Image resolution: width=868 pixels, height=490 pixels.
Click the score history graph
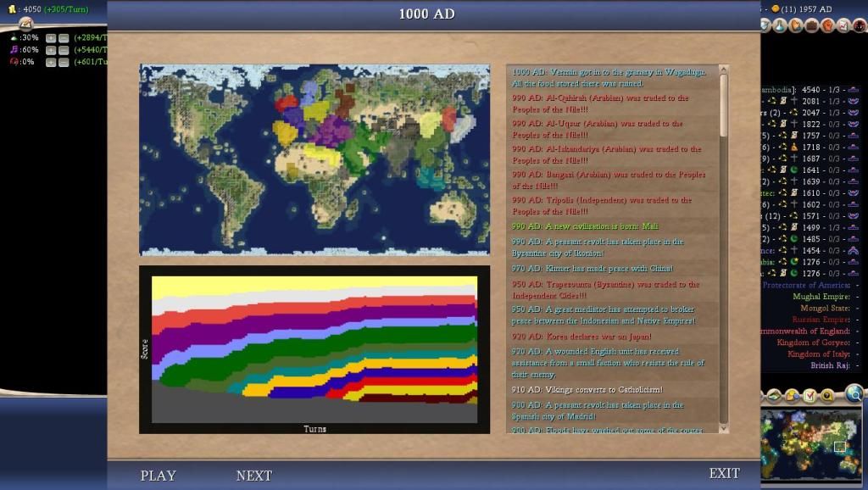(314, 349)
